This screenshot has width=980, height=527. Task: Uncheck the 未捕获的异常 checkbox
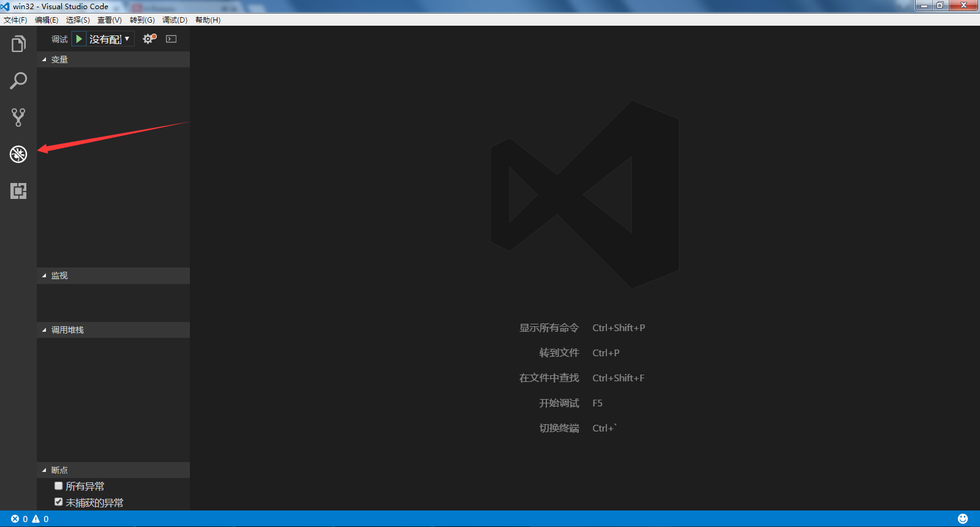coord(59,502)
